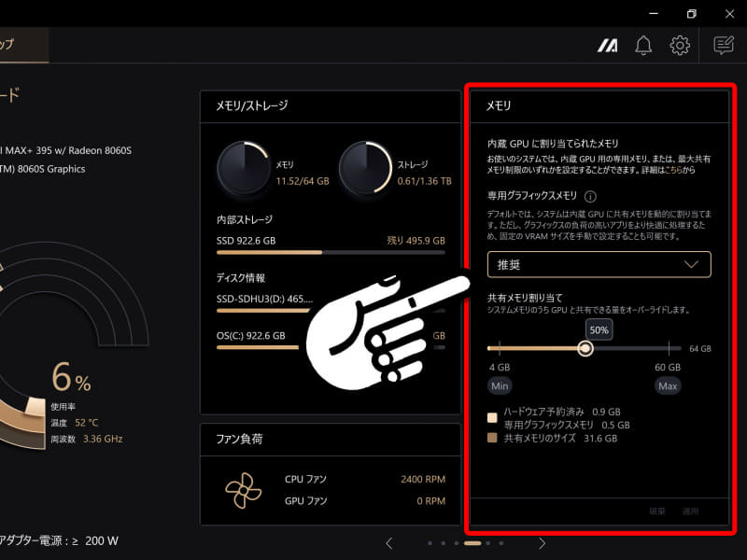Click the feedback message icon
The width and height of the screenshot is (747, 560).
(724, 44)
